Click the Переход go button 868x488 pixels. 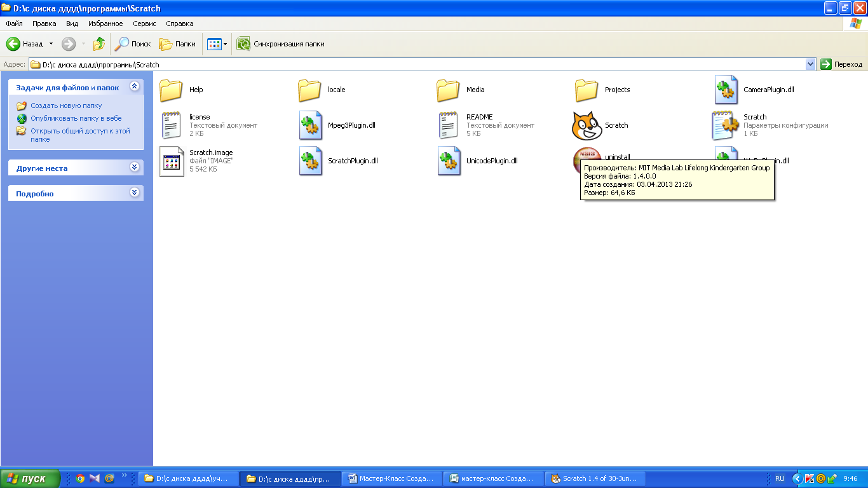842,64
